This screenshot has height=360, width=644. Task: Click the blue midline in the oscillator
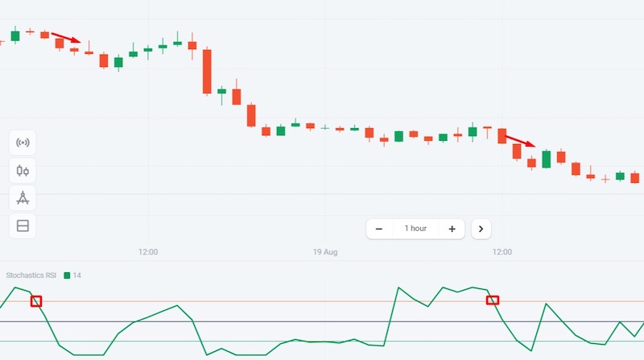pyautogui.click(x=242, y=322)
